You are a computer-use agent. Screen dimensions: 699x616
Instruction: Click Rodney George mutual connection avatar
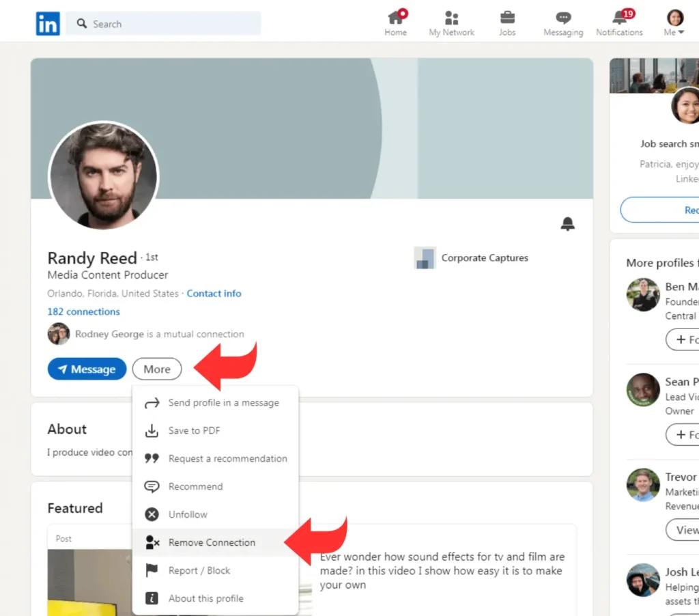(x=59, y=334)
